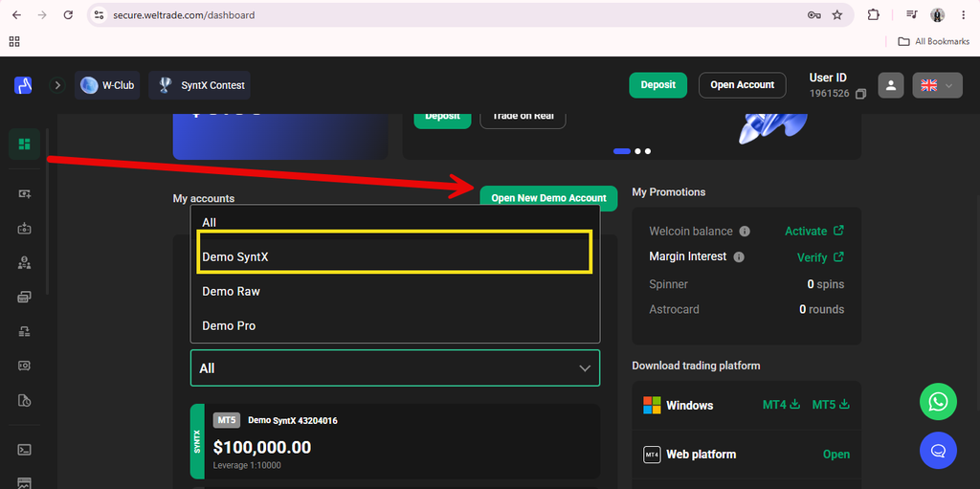Click the media control icon in browser toolbar

(x=912, y=15)
